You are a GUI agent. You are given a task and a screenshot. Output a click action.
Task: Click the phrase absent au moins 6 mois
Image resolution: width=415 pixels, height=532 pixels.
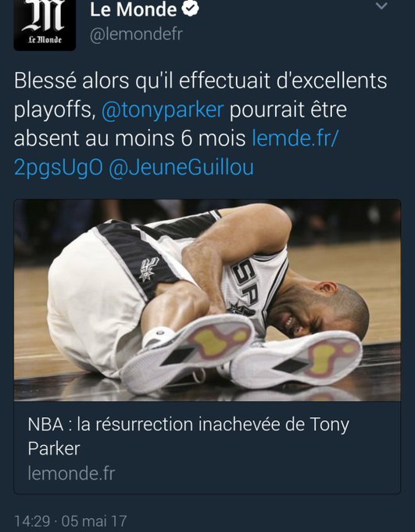tap(130, 138)
